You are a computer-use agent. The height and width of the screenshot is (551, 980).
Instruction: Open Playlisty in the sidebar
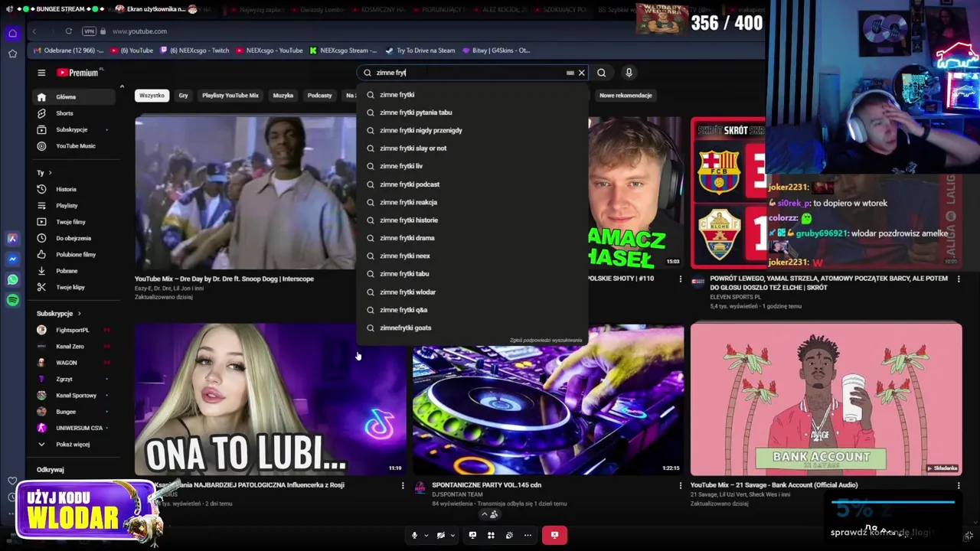point(73,206)
